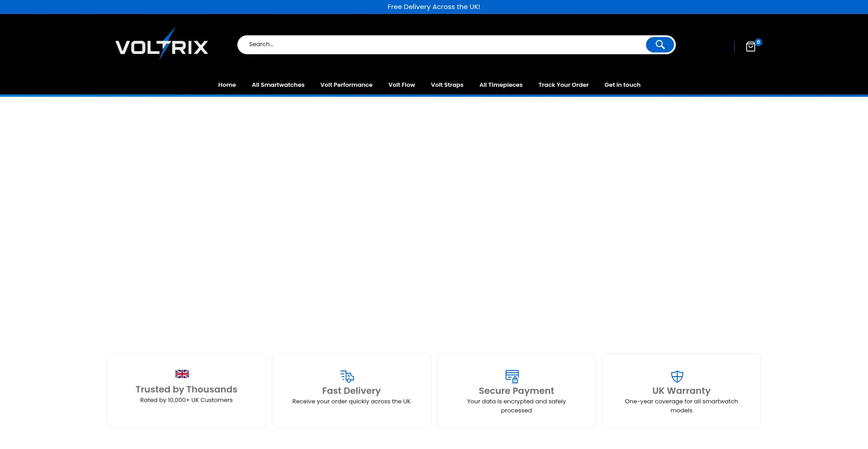Click the cart item count badge
This screenshot has width=868, height=449.
click(x=759, y=42)
